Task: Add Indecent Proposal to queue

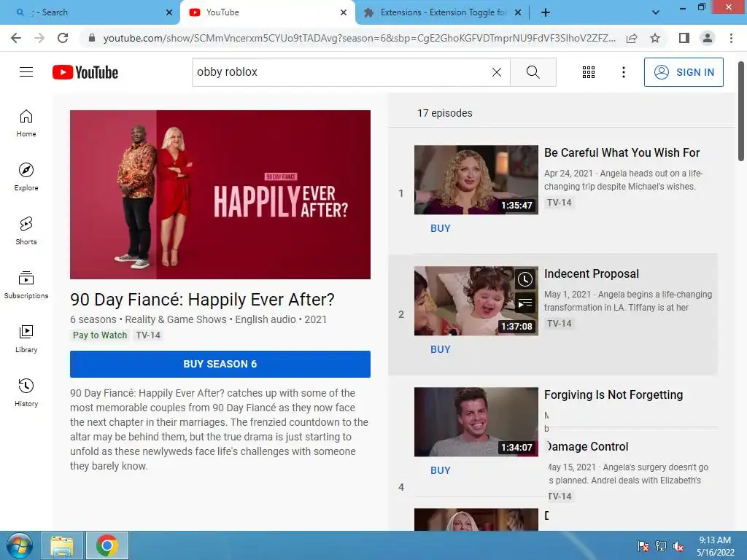Action: 525,303
